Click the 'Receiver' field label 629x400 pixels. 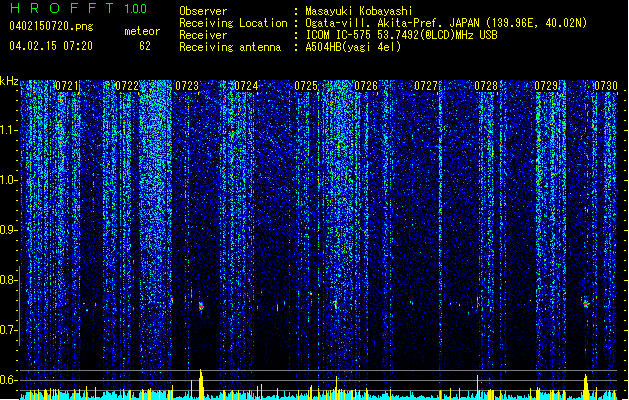(x=203, y=35)
